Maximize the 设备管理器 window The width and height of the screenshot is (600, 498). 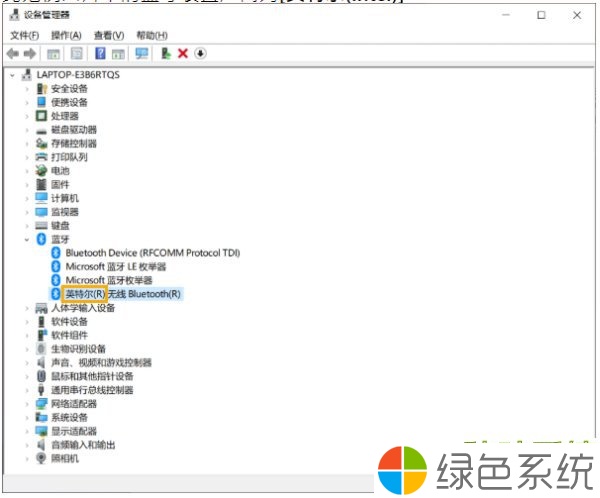point(541,15)
